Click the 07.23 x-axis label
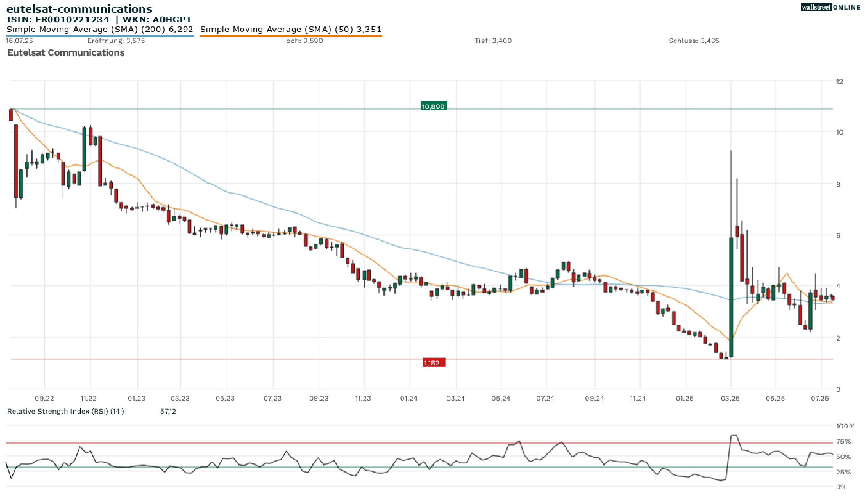Screen dimensions: 865x504 (x=272, y=398)
